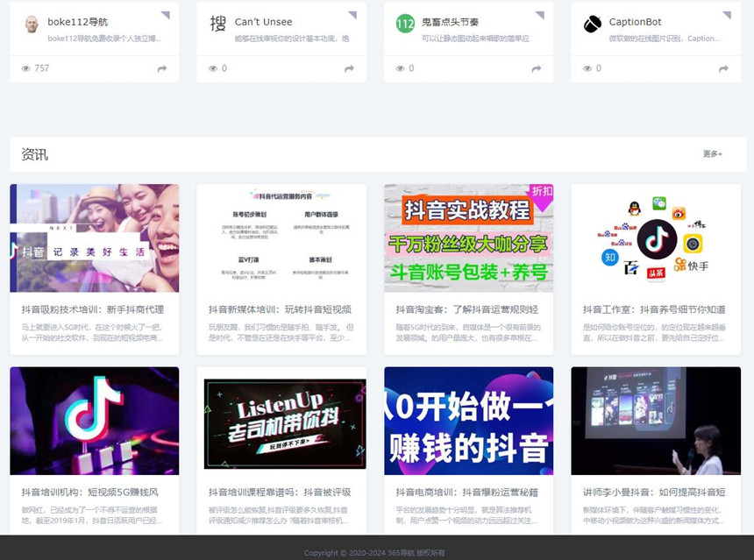Open the CaptionBot site title
The image size is (754, 560).
[x=636, y=22]
